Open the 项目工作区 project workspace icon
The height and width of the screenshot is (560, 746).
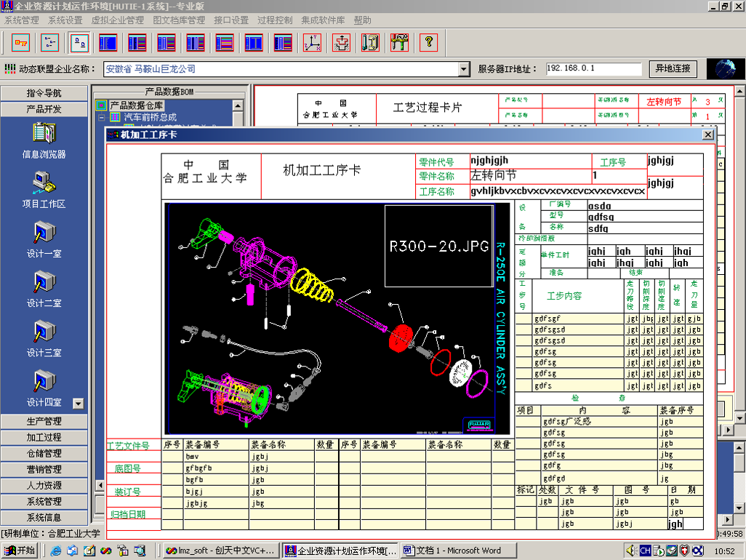coord(44,183)
